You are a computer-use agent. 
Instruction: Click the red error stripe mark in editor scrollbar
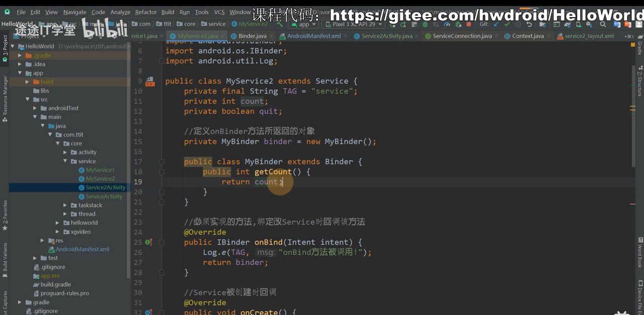point(632,204)
